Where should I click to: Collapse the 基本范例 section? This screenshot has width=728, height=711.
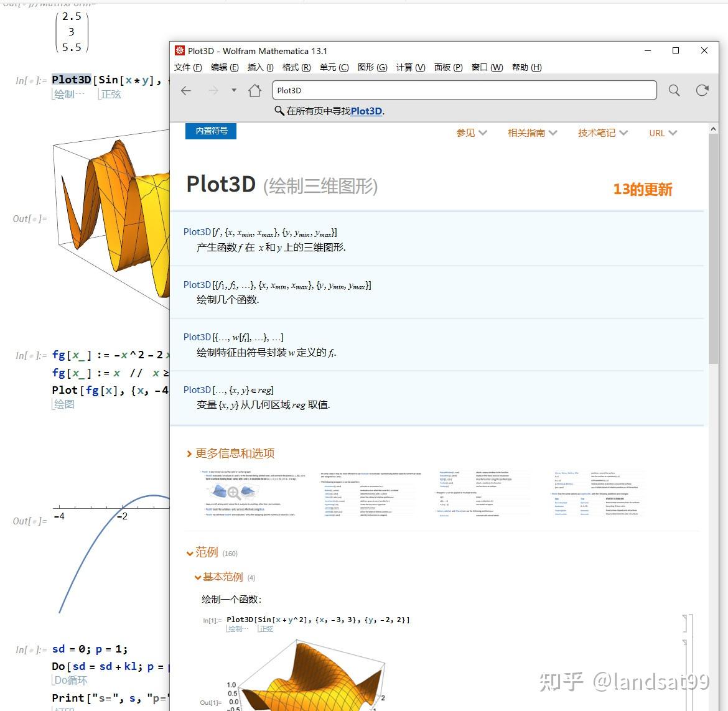222,577
